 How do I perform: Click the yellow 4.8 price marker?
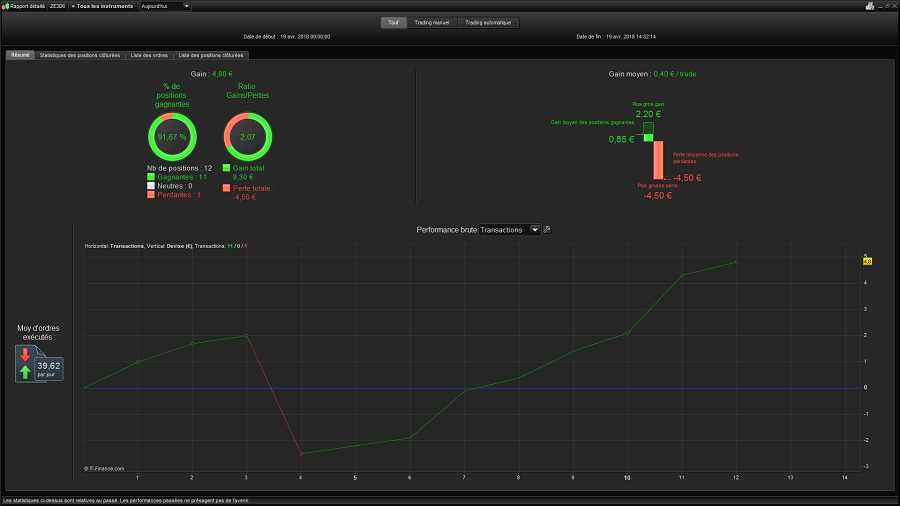point(867,262)
